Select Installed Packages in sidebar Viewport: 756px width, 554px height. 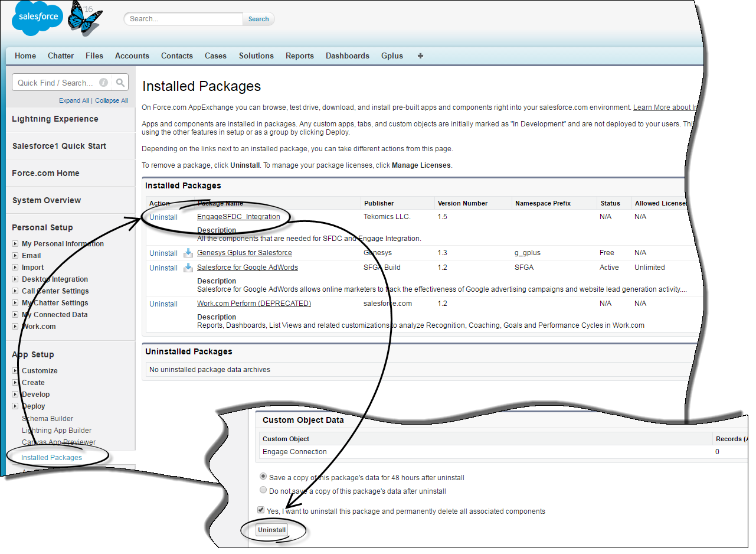51,457
